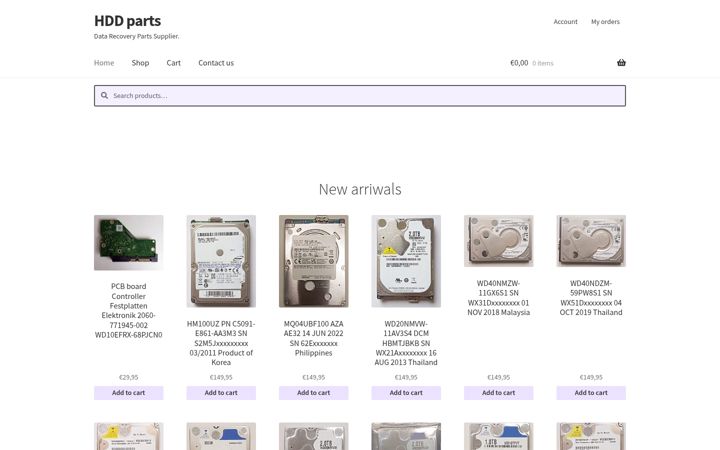
Task: Open PCB board Controller Festplatten product title
Action: pos(129,310)
